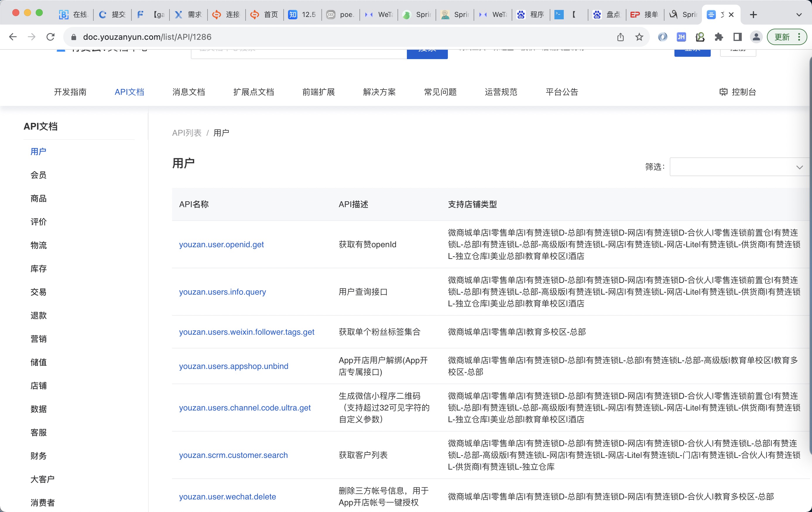Select 数据 in the API sidebar
This screenshot has height=512, width=812.
pyautogui.click(x=38, y=409)
